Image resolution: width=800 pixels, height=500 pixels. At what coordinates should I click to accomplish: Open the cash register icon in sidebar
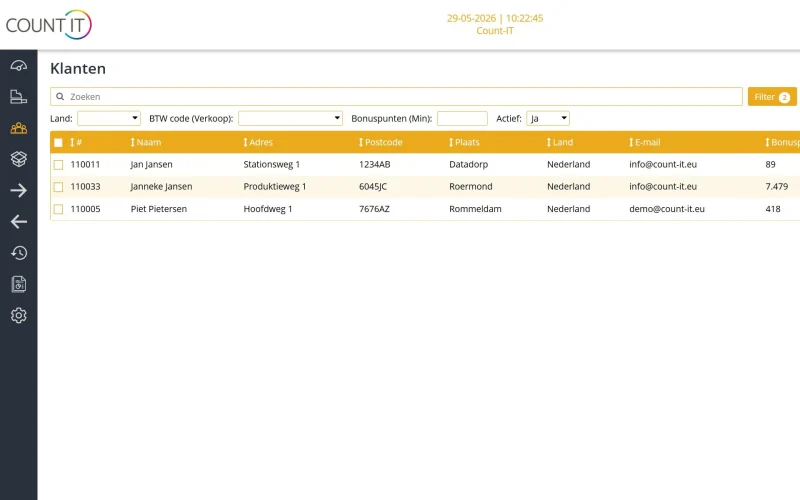[18, 96]
